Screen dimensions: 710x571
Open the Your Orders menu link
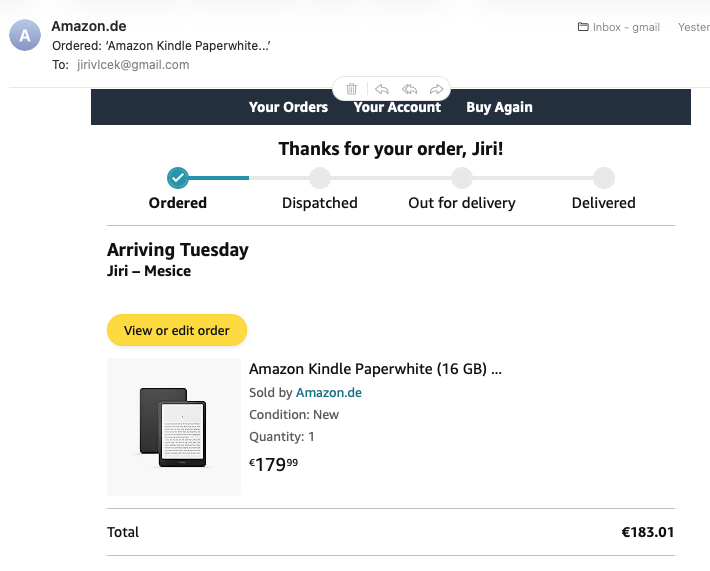[x=288, y=107]
